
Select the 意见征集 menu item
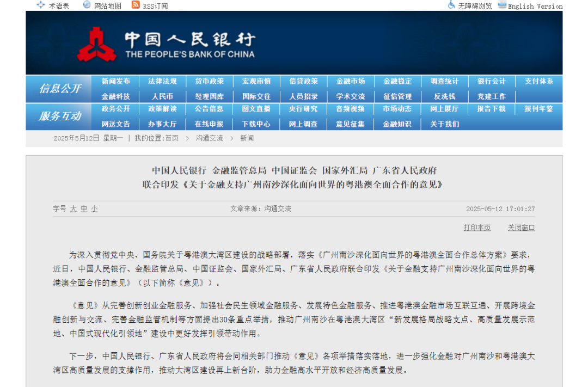(x=351, y=124)
